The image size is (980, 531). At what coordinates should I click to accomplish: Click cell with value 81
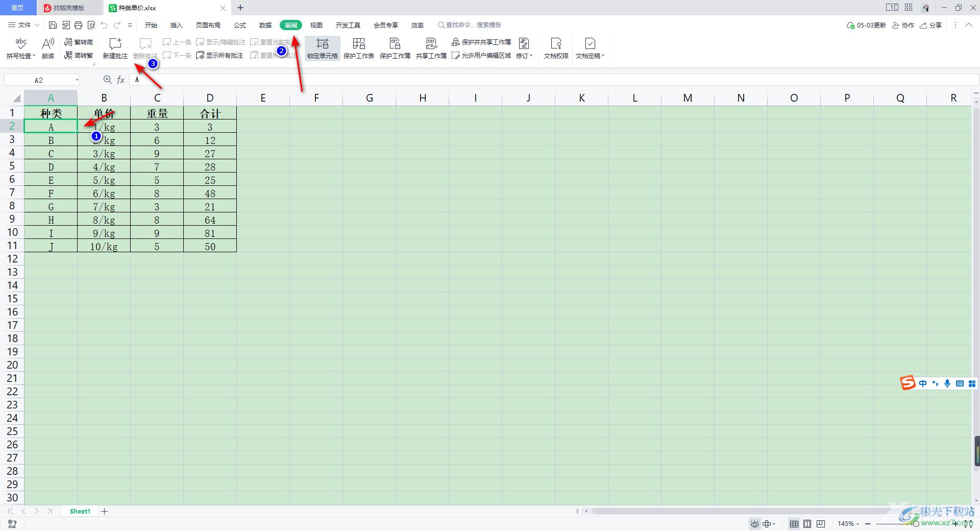[210, 233]
